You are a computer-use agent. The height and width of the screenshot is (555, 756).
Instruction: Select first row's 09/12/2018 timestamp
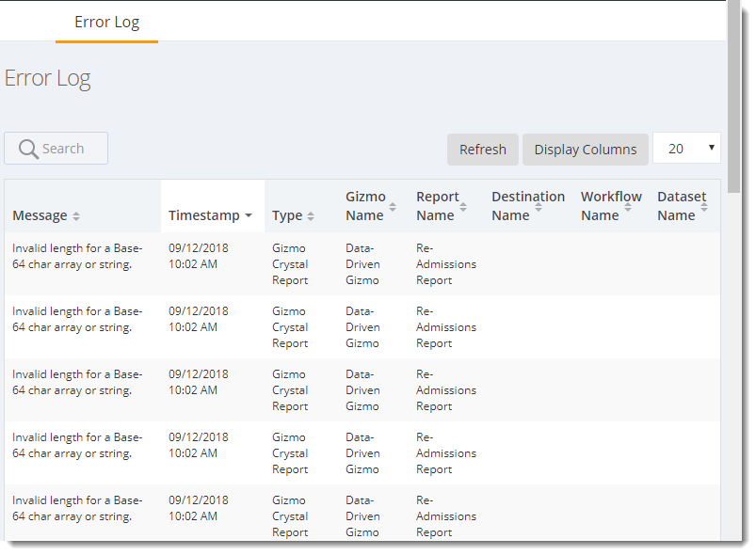pos(198,256)
